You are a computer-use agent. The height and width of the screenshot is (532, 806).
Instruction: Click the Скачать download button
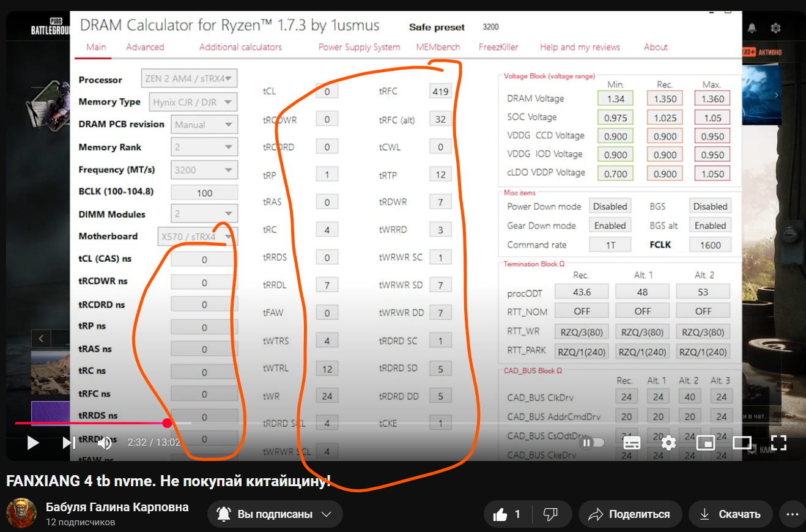tap(731, 514)
